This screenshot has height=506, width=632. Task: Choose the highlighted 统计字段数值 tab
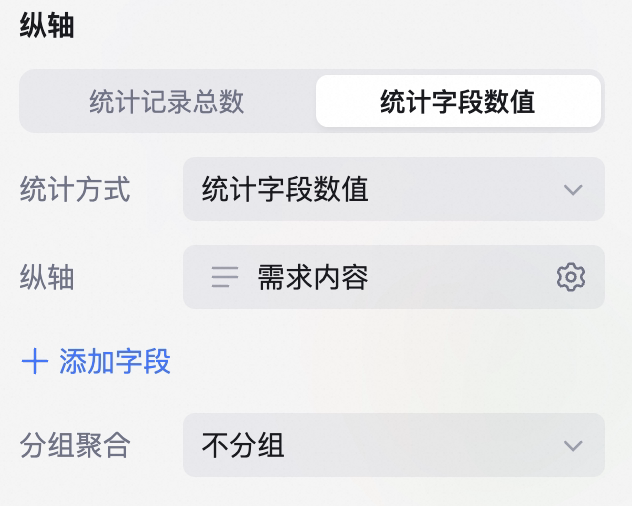pos(458,101)
